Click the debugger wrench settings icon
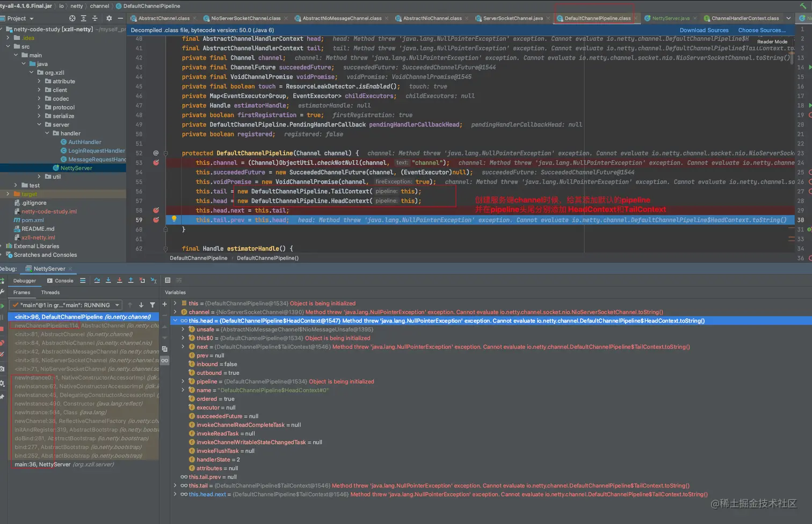The image size is (812, 524). coord(2,292)
